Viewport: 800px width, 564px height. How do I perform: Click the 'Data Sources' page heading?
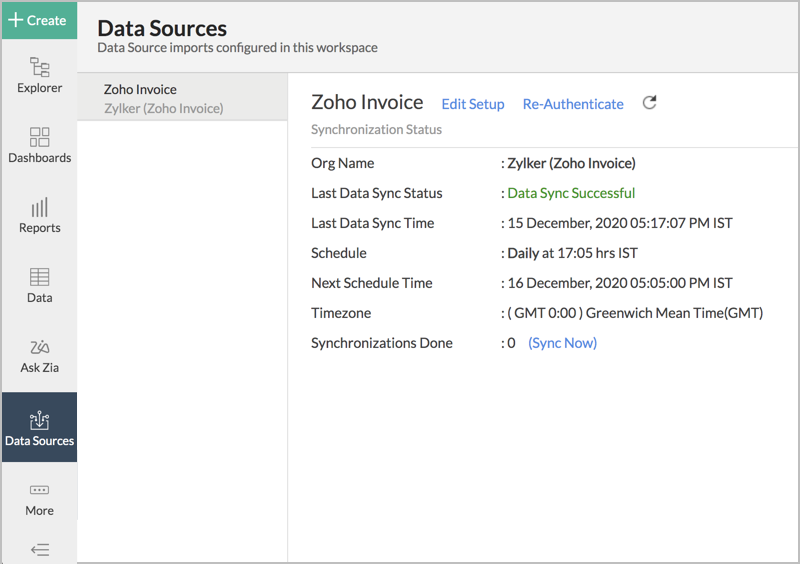coord(162,28)
